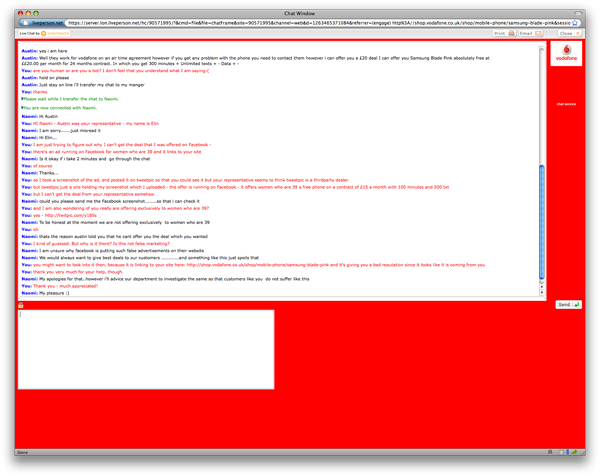The image size is (600, 476).
Task: Click the 'Done' status bar text
Action: pyautogui.click(x=23, y=452)
